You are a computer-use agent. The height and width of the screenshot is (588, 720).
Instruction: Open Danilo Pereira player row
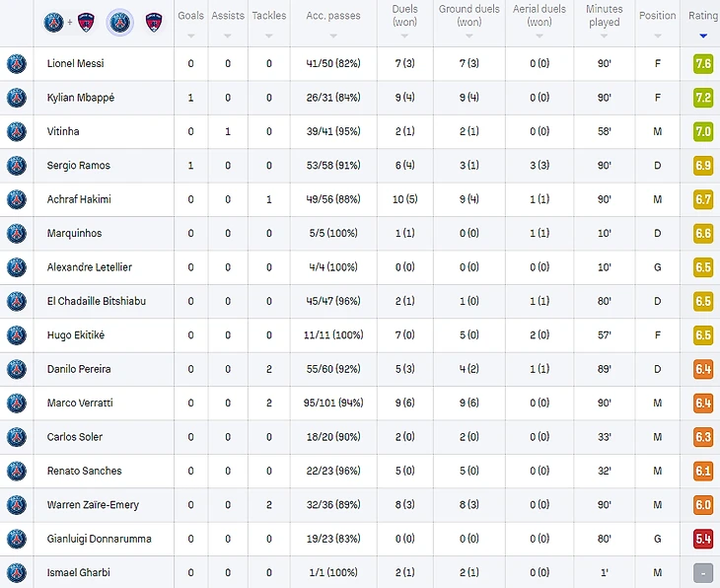[x=360, y=369]
